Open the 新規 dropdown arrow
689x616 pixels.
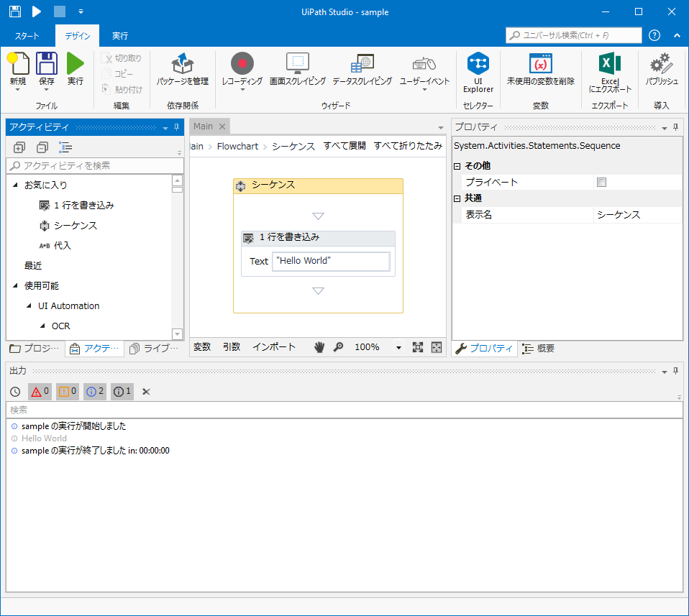point(18,90)
